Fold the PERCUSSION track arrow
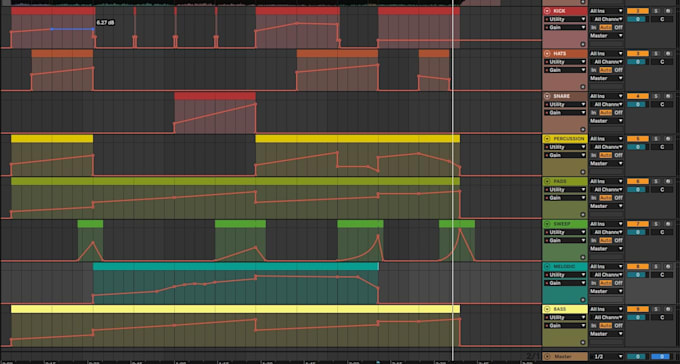This screenshot has width=680, height=364. (547, 139)
